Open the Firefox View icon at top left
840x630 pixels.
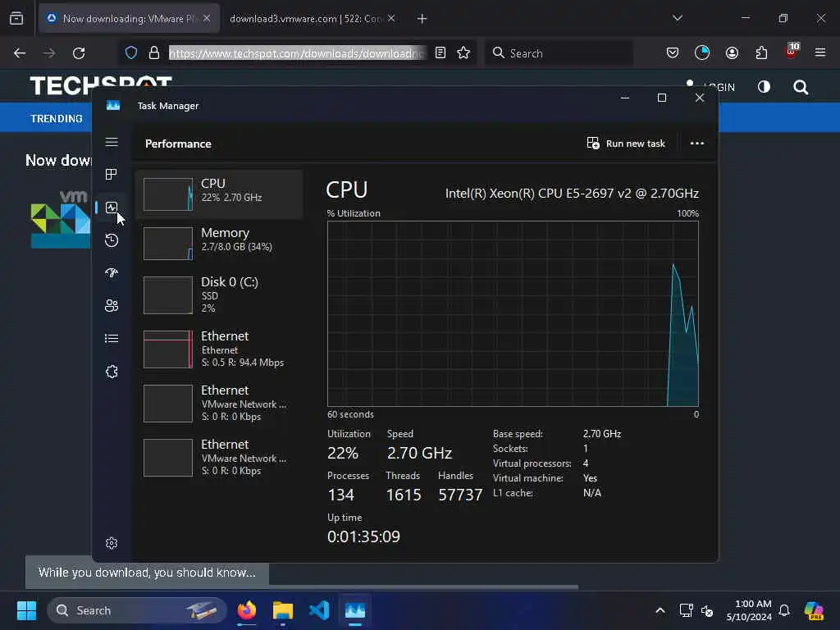pyautogui.click(x=16, y=19)
